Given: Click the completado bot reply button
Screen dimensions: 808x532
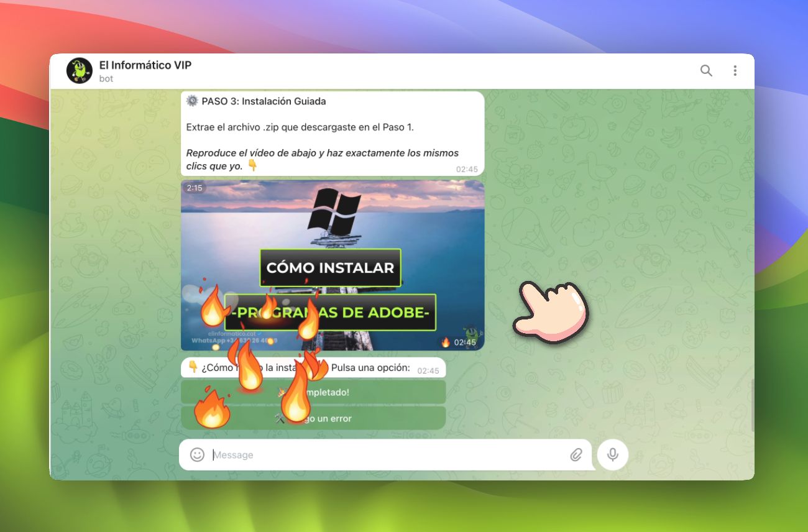Looking at the screenshot, I should pyautogui.click(x=313, y=392).
